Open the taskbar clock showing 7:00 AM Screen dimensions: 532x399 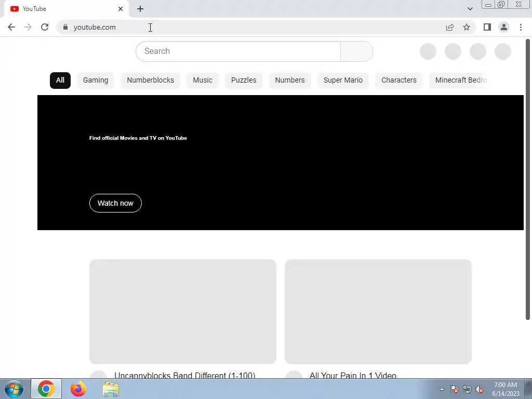506,389
